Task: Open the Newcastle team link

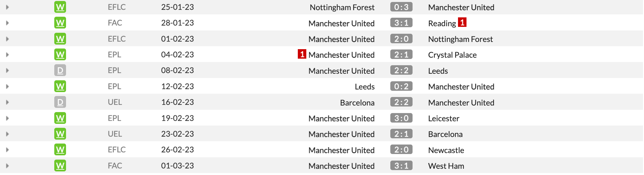Action: pos(446,150)
